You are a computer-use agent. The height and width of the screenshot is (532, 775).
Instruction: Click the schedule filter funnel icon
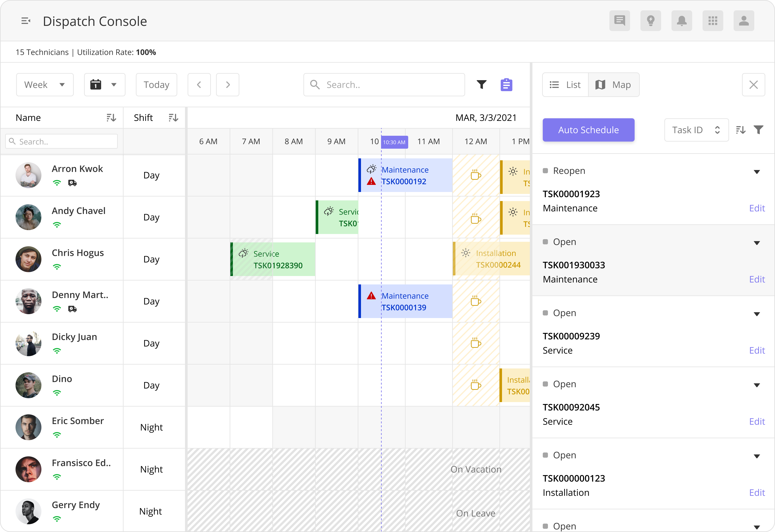tap(482, 85)
